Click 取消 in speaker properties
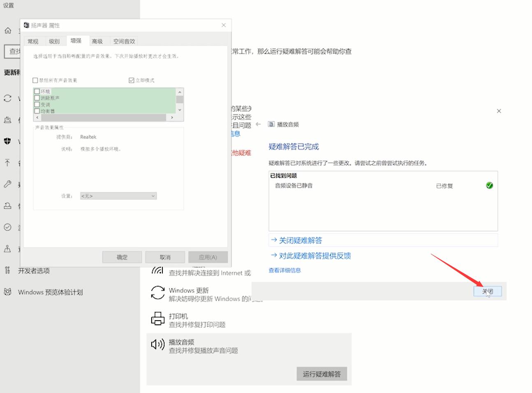Viewport: 532px width, 393px height. (165, 257)
